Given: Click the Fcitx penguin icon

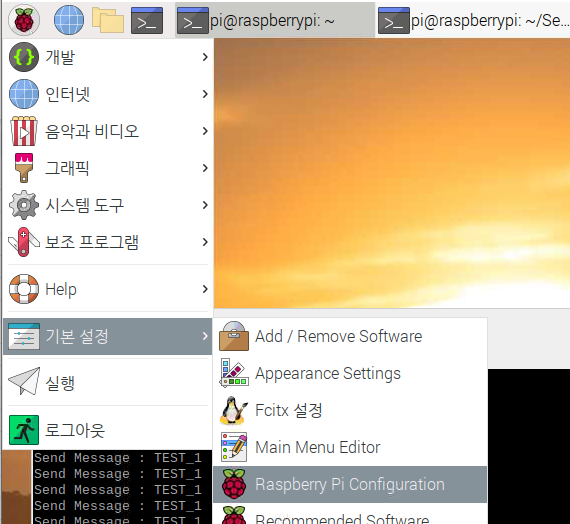Looking at the screenshot, I should click(x=234, y=410).
